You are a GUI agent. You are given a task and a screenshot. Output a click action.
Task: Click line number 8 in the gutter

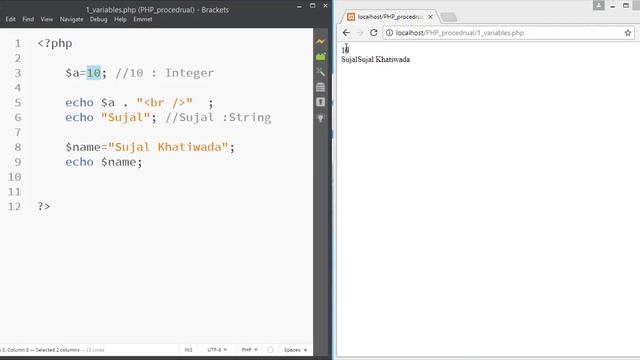point(18,147)
